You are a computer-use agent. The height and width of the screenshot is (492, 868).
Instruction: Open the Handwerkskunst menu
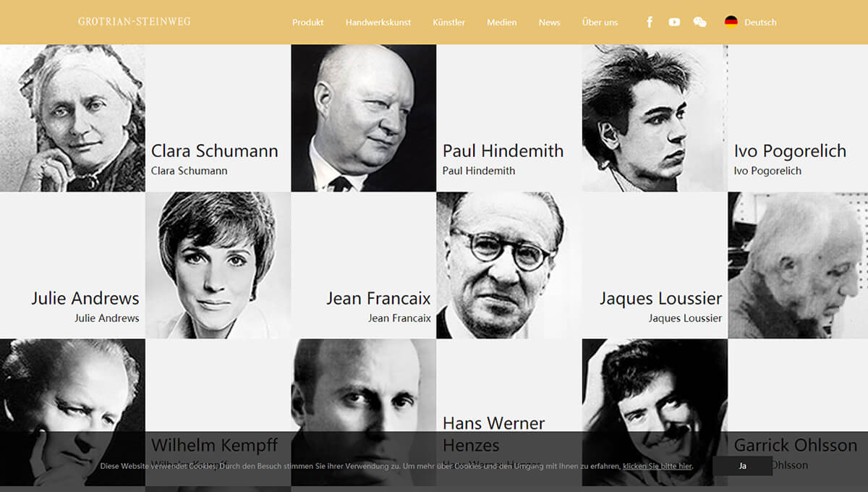coord(378,22)
